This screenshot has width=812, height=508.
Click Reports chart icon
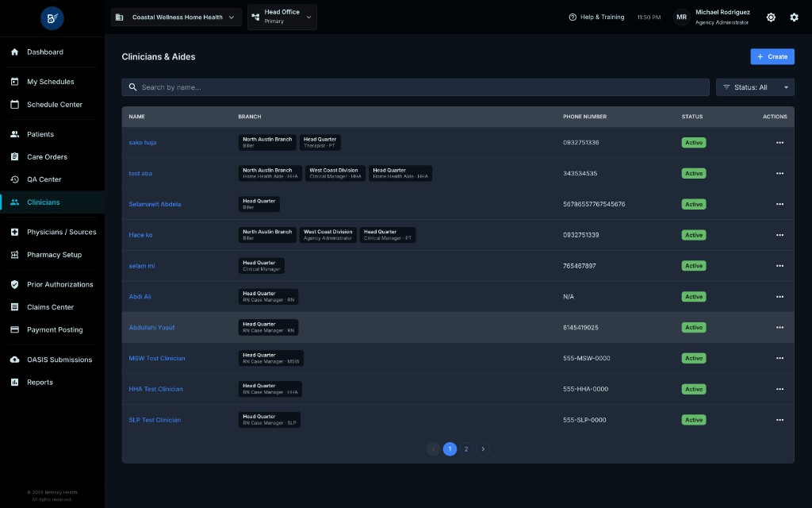point(14,382)
